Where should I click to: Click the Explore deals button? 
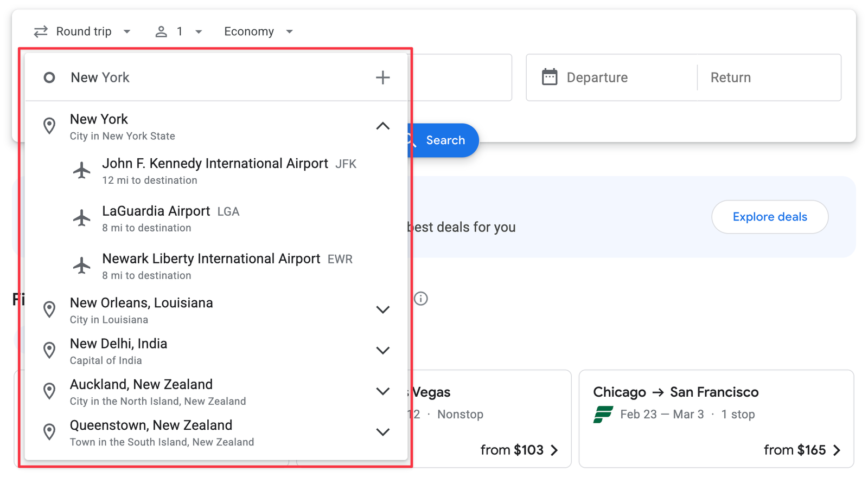point(769,217)
